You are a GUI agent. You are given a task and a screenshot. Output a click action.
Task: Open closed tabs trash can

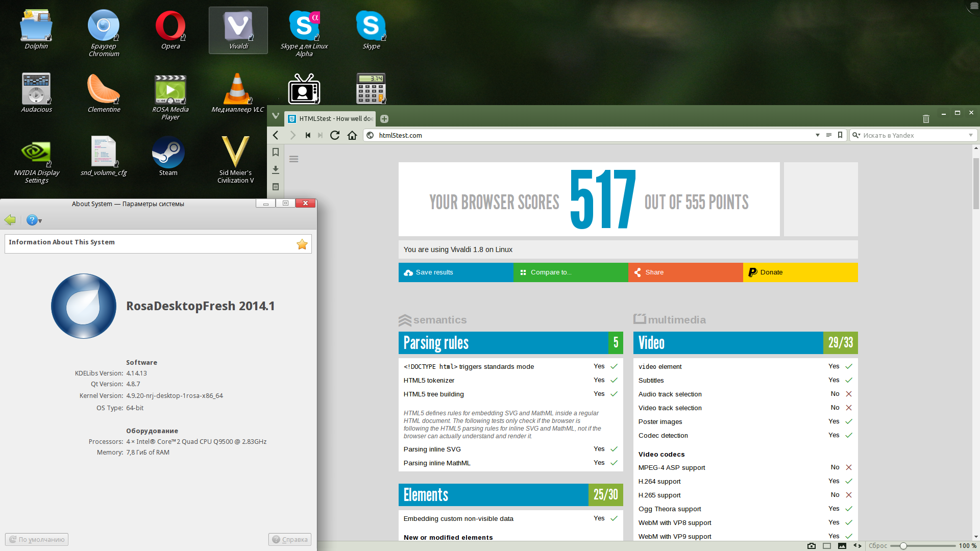926,119
